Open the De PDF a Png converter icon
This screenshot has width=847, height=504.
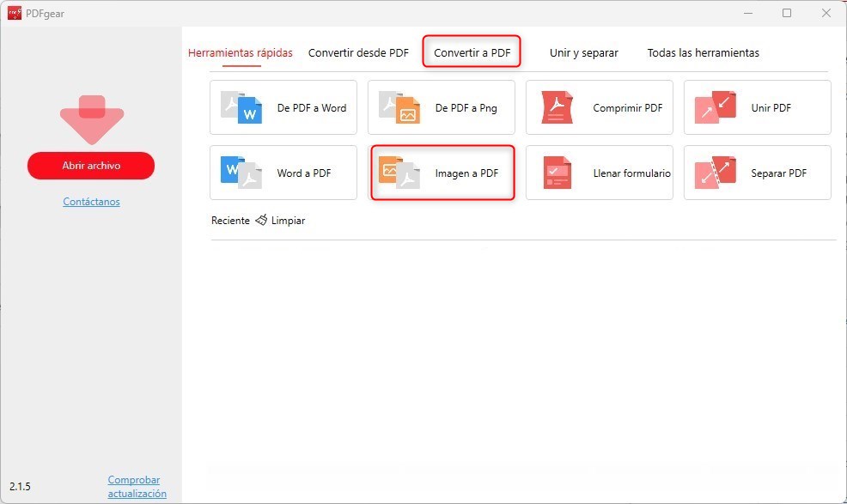(x=399, y=106)
